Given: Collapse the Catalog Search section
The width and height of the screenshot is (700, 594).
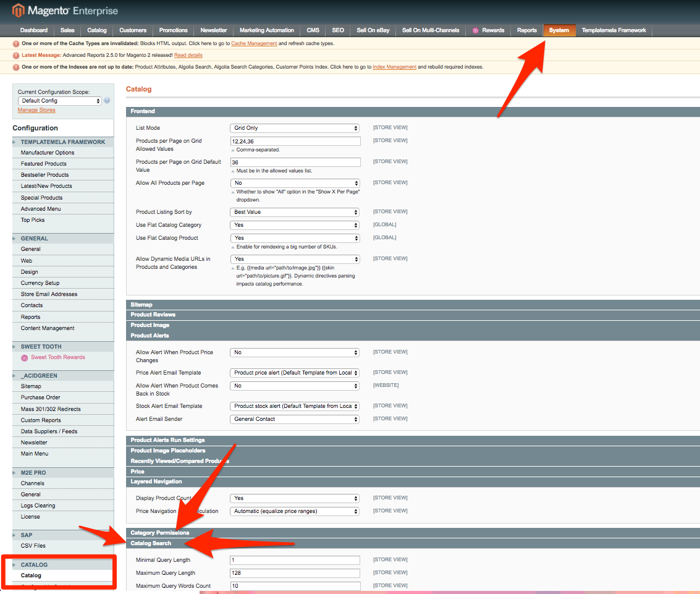Looking at the screenshot, I should (x=413, y=543).
